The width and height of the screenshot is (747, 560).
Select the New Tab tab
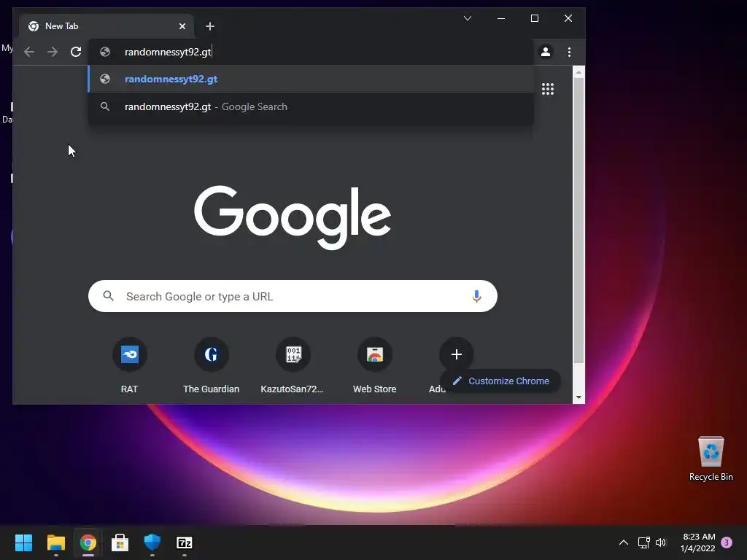(107, 26)
